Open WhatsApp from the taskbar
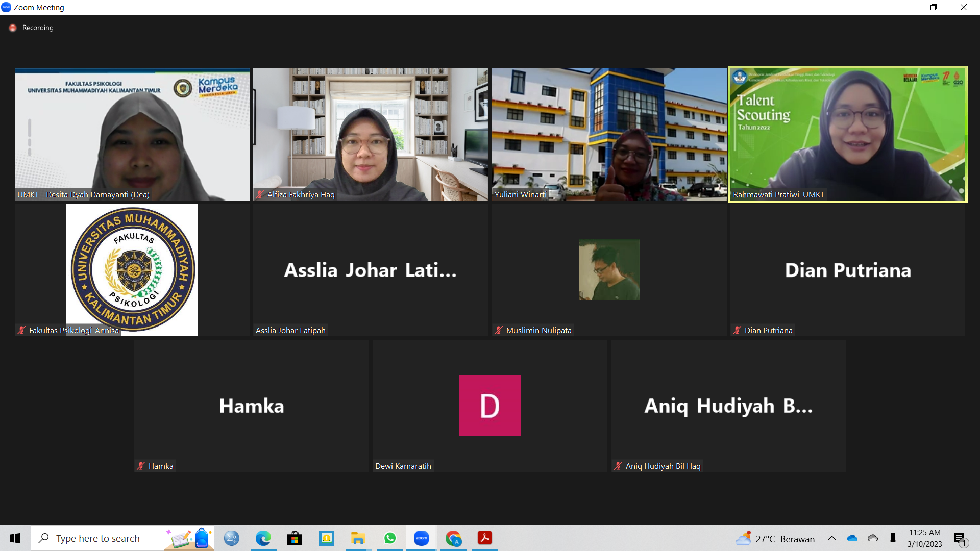 coord(390,538)
